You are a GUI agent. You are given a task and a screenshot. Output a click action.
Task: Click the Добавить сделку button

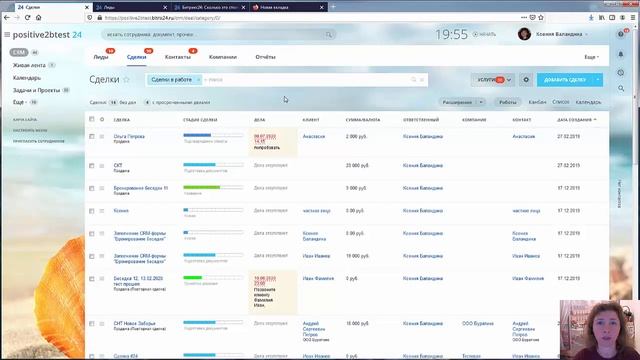565,80
